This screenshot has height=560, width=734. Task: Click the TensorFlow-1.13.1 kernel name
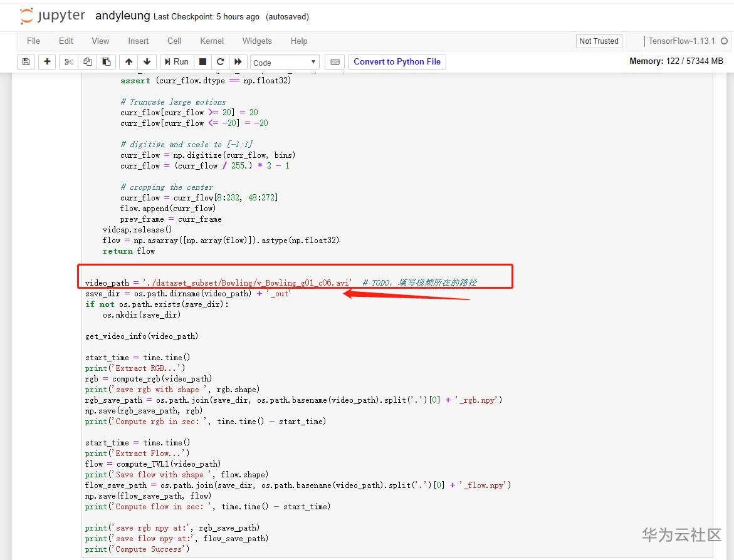[681, 41]
